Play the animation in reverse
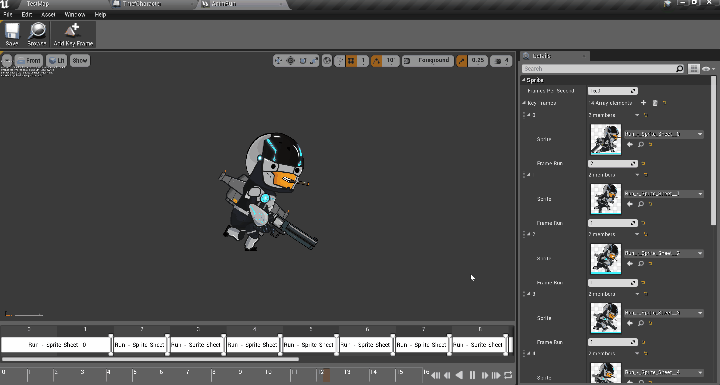Screen dimensions: 720x385 coord(459,375)
